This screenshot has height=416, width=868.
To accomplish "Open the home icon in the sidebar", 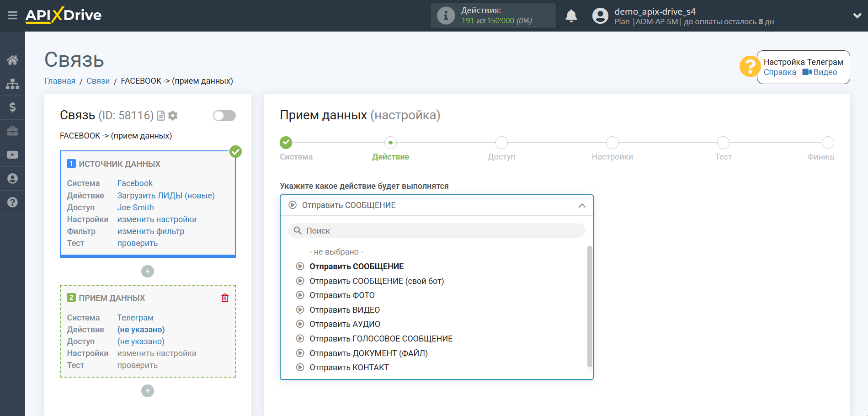I will [12, 60].
